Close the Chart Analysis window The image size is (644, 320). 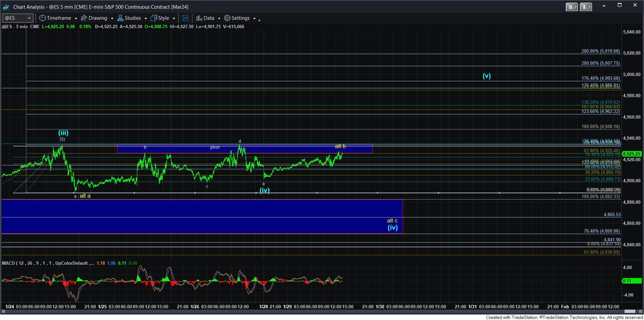635,5
